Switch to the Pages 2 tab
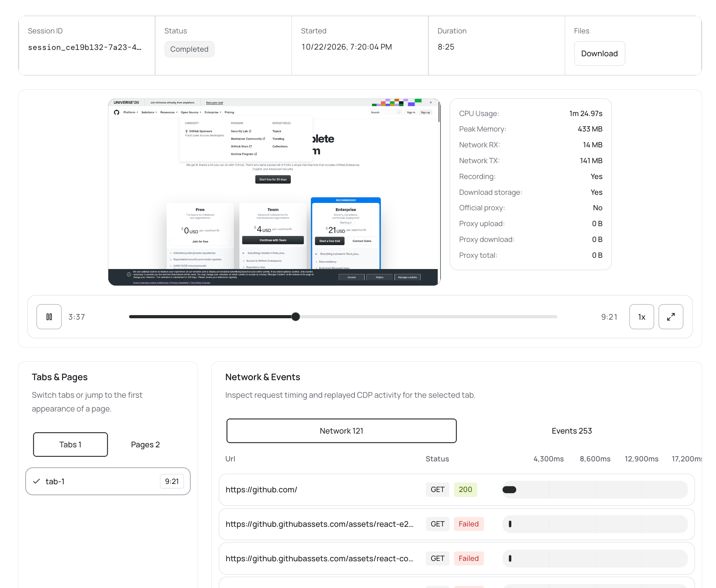The height and width of the screenshot is (588, 716). click(x=145, y=445)
